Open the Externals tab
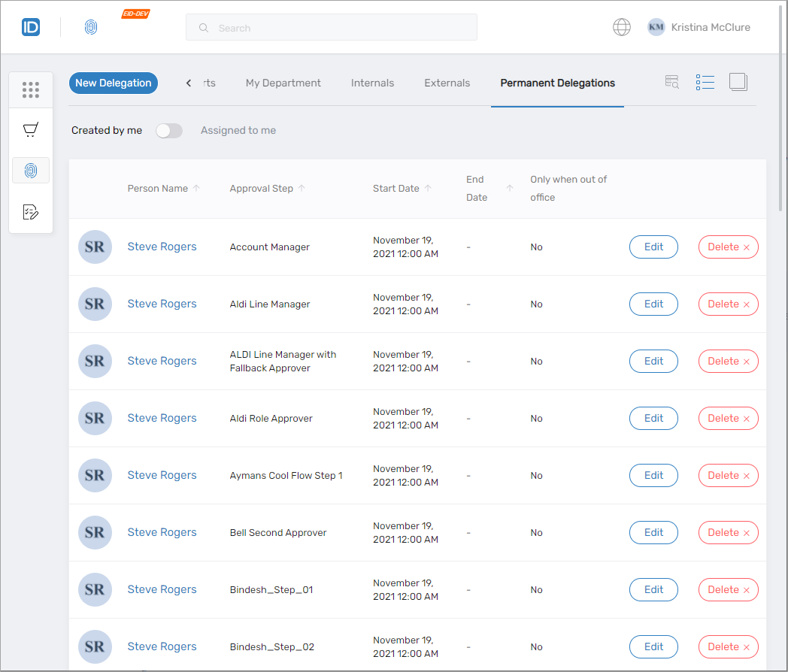This screenshot has width=788, height=672. click(x=447, y=83)
